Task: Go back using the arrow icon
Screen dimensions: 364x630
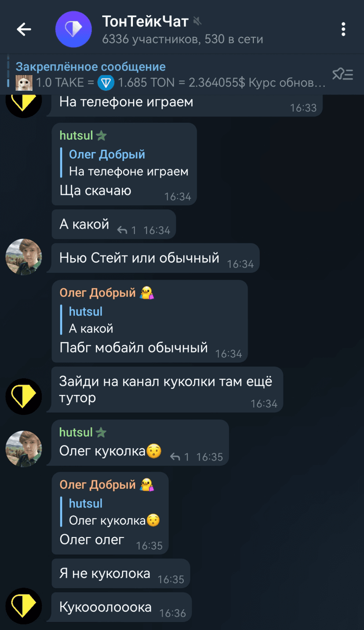Action: 24,29
